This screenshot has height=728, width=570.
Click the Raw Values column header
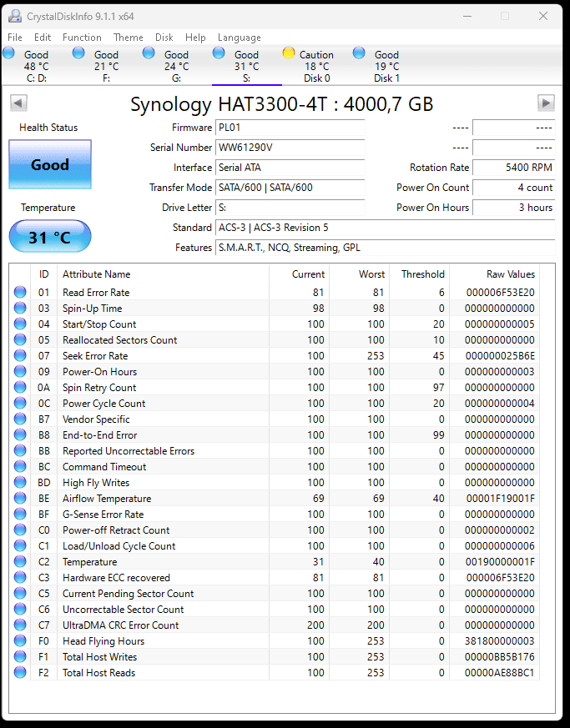click(511, 274)
